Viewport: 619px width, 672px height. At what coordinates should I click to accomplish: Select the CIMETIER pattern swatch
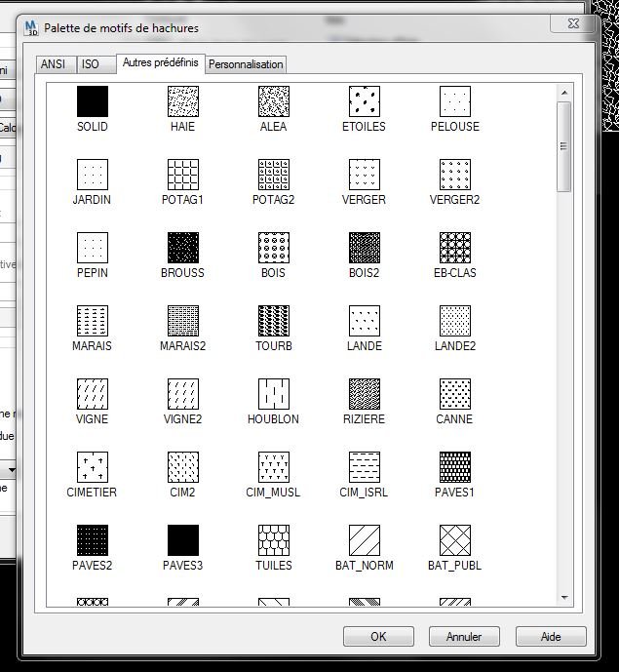coord(92,467)
